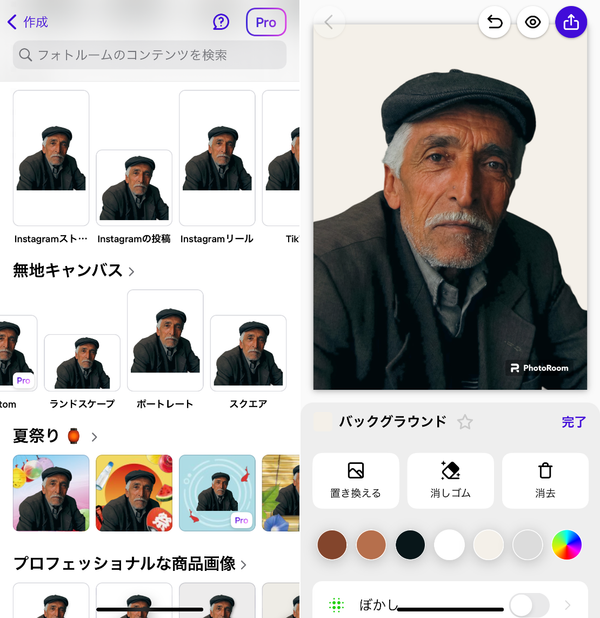Tap the back arrow in editor
The image size is (600, 618).
pyautogui.click(x=329, y=22)
